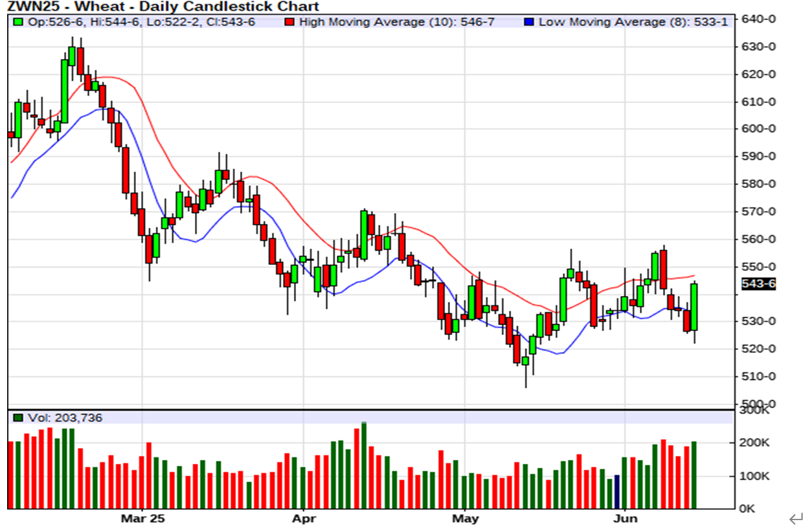The height and width of the screenshot is (526, 812).
Task: Click the High Moving Average (10) legend text
Action: pos(396,22)
